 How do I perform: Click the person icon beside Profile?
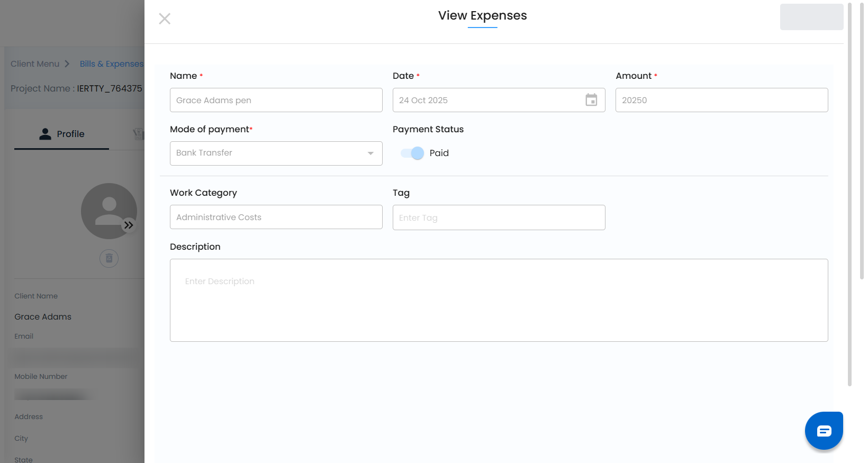tap(46, 134)
